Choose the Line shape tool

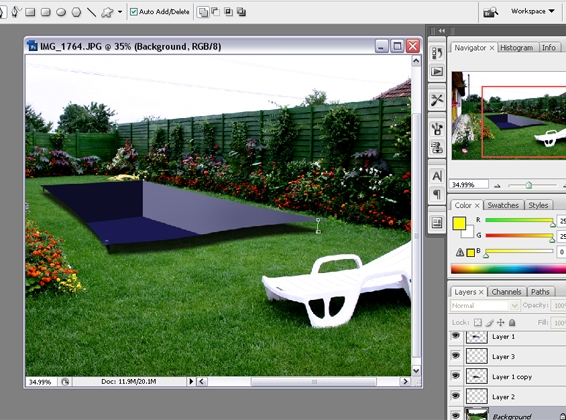[92, 12]
